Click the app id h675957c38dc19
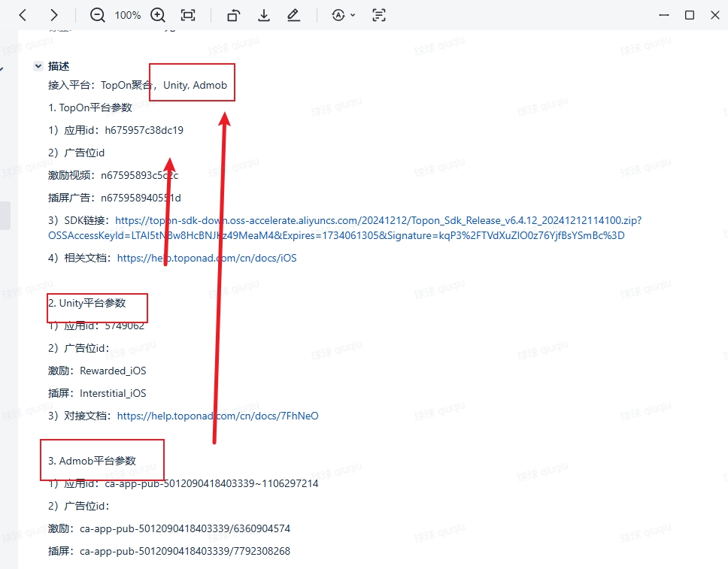The image size is (728, 569). tap(144, 131)
